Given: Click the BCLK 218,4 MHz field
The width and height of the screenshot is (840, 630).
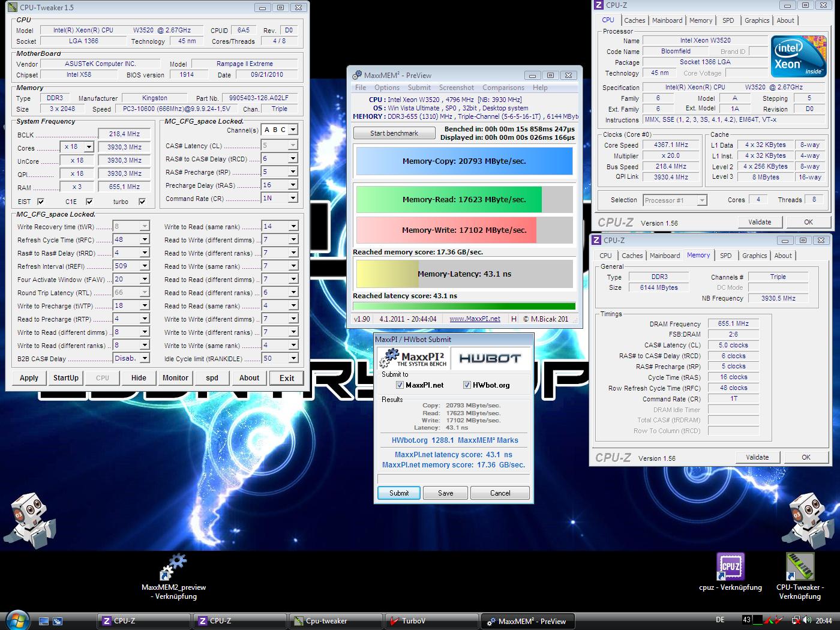Looking at the screenshot, I should 125,134.
